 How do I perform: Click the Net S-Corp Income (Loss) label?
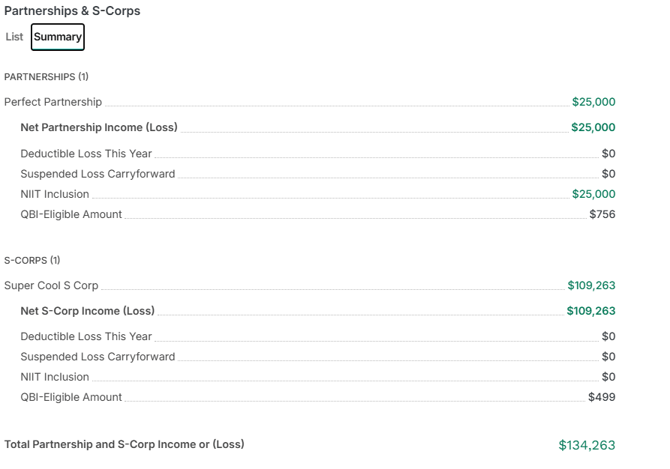88,311
